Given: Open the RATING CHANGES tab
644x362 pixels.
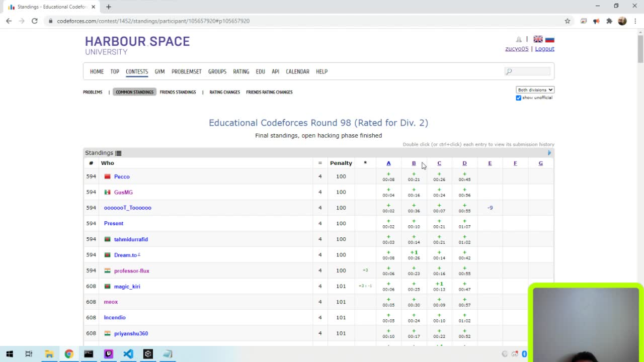Looking at the screenshot, I should pos(224,92).
